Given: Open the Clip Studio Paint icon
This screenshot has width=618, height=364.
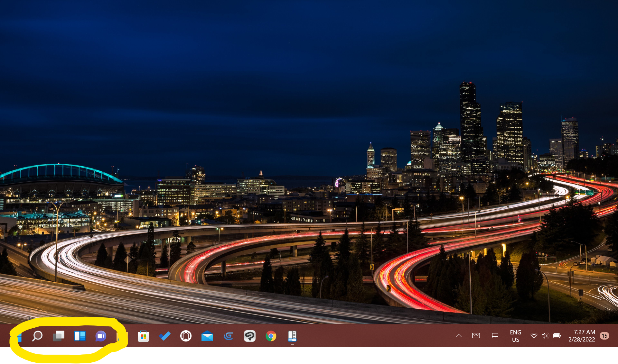Looking at the screenshot, I should [249, 336].
